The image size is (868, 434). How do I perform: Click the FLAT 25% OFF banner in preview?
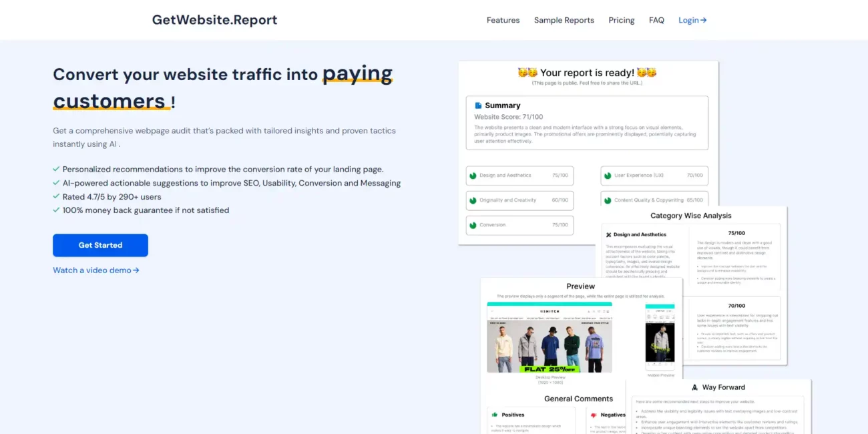549,369
